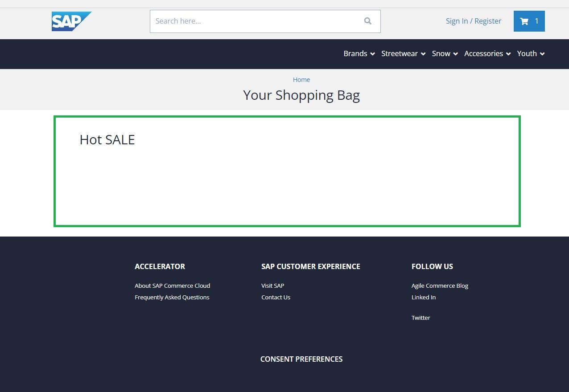Visit the Agile Commerce Blog link
The image size is (569, 392).
440,286
